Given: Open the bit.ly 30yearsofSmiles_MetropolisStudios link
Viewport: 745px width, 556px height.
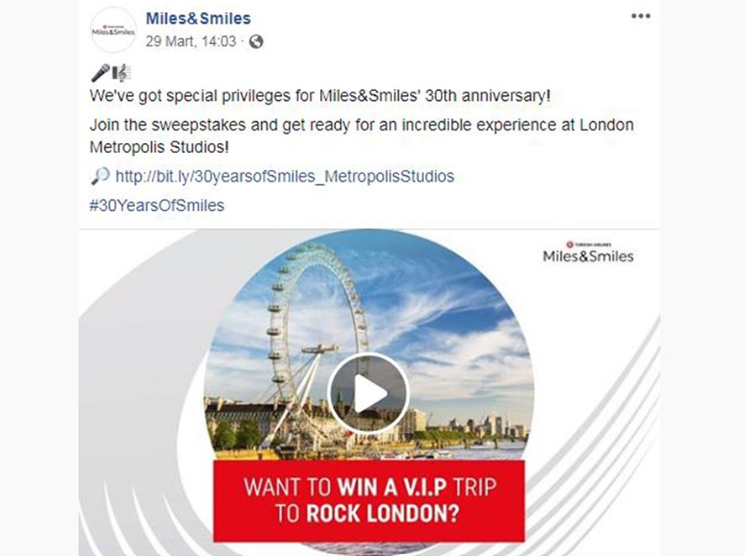Looking at the screenshot, I should coord(285,176).
